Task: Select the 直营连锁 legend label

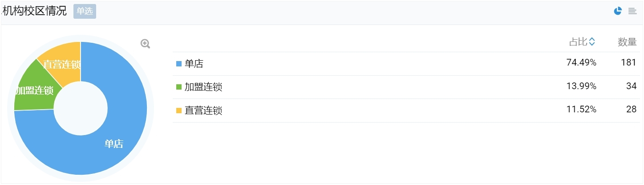Action: [203, 111]
